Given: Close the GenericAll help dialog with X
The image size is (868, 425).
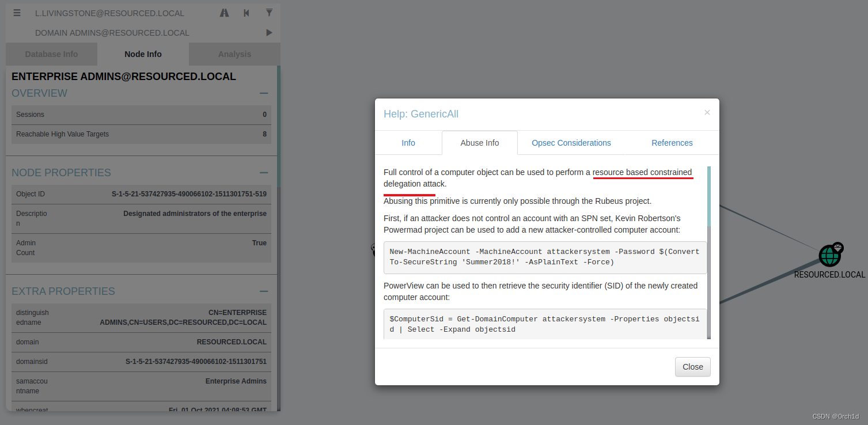Looking at the screenshot, I should pyautogui.click(x=707, y=112).
